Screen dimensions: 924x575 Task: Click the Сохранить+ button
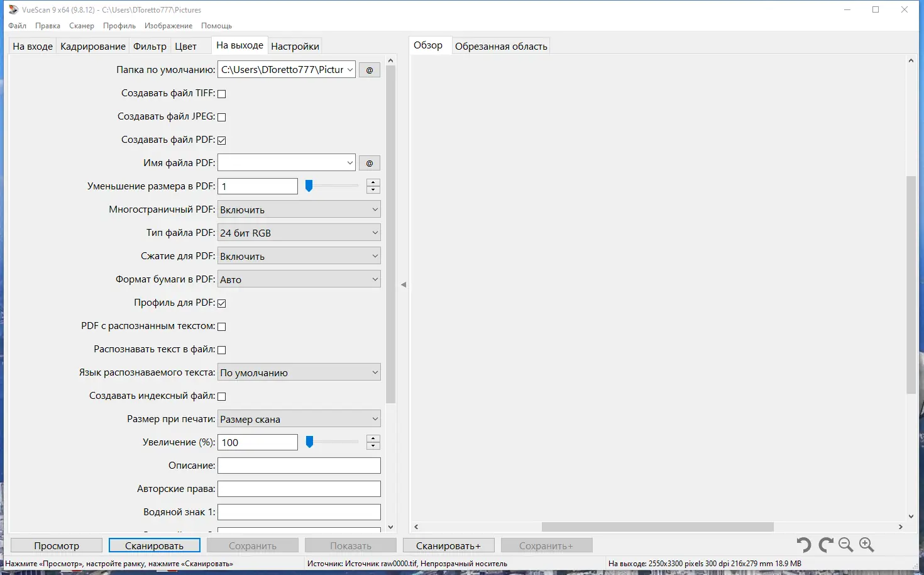[547, 545]
